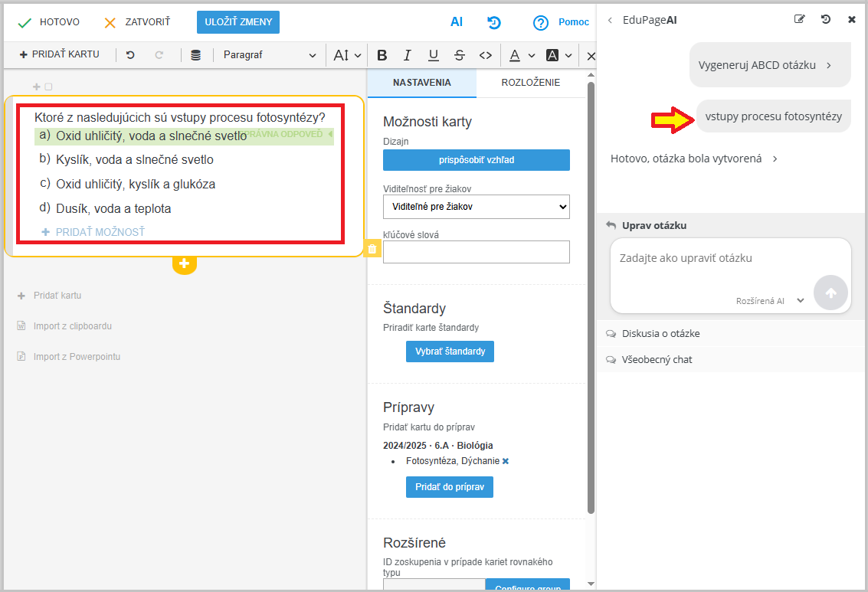This screenshot has width=868, height=592.
Task: Open the 'Viditeľné pre žiakov' visibility dropdown
Action: tap(476, 206)
